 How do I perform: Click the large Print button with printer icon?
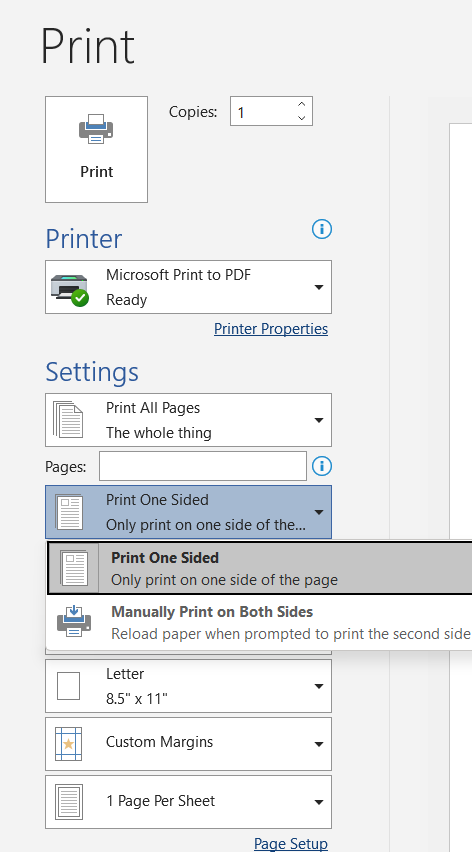pos(96,149)
